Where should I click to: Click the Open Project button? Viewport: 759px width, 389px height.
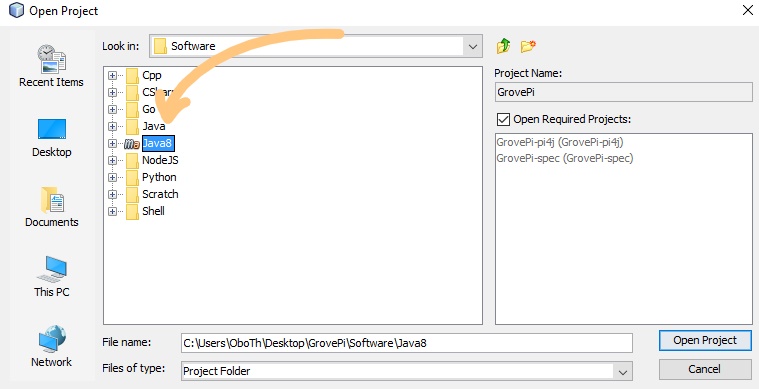705,341
